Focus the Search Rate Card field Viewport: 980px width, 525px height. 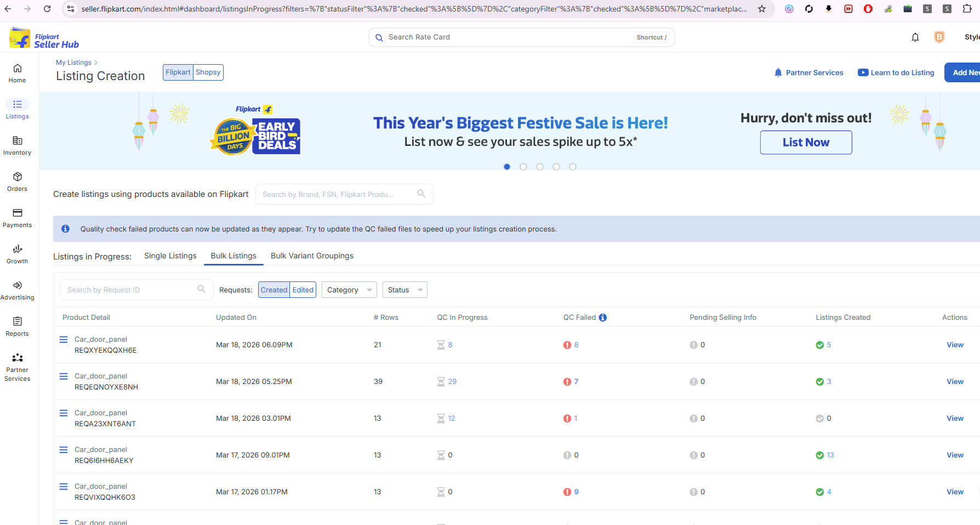coord(521,37)
